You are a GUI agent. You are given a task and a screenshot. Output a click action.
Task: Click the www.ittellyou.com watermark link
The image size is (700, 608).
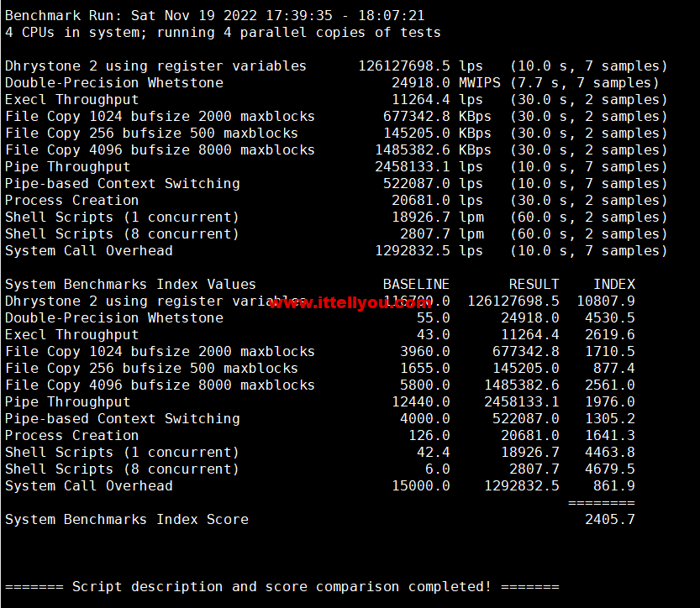pos(355,303)
